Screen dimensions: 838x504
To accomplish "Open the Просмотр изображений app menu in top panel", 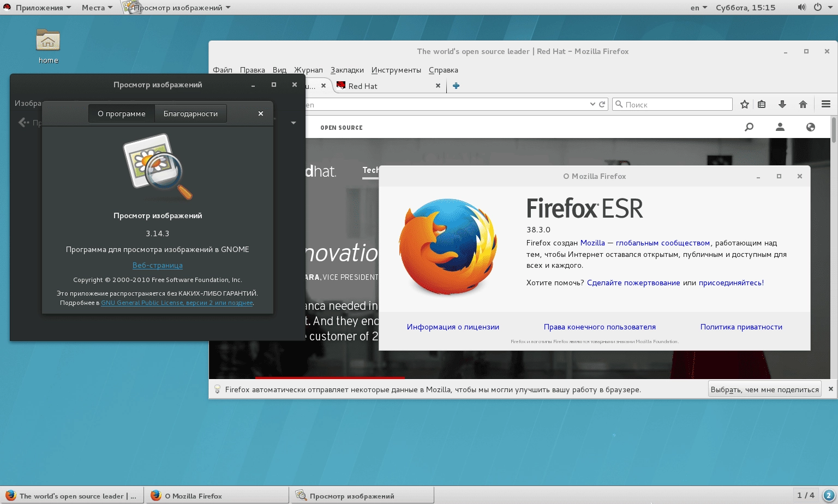I will click(177, 8).
